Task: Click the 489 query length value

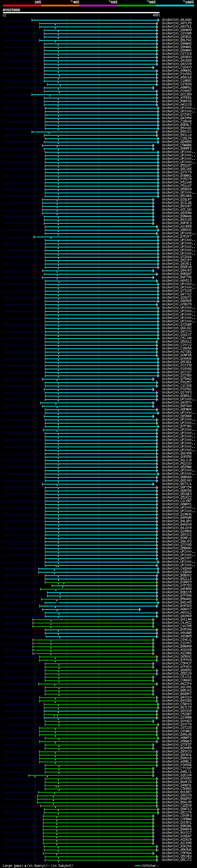Action: (x=155, y=15)
